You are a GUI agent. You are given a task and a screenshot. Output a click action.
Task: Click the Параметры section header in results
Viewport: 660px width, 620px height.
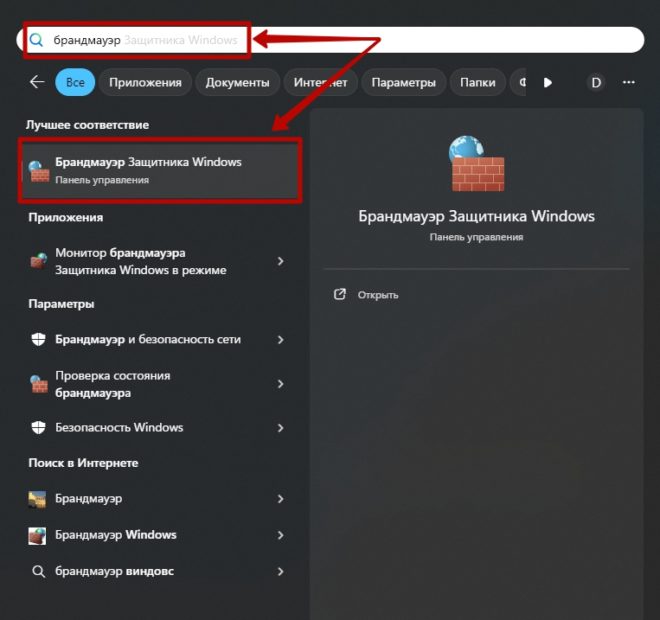[61, 304]
